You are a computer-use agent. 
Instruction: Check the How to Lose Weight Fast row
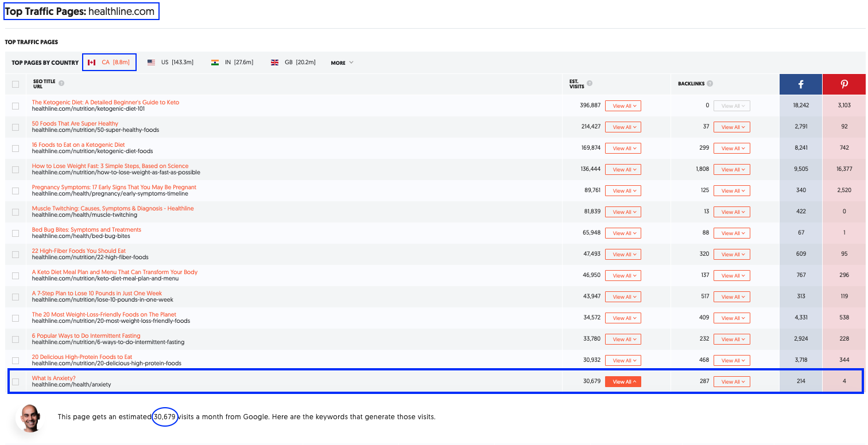pos(15,169)
